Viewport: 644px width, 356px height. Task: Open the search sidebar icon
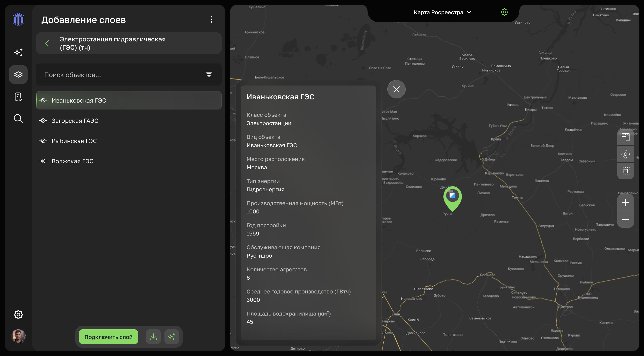tap(18, 118)
